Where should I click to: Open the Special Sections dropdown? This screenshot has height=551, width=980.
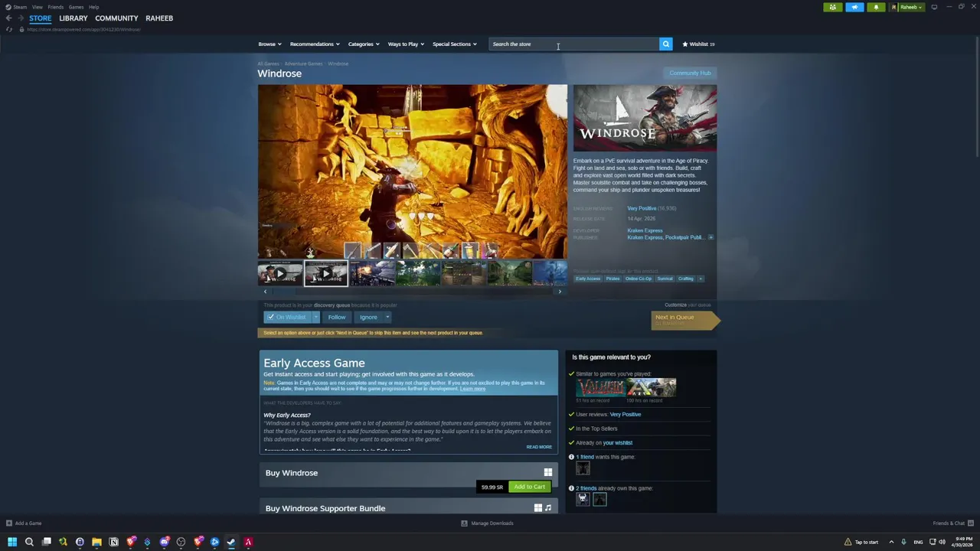click(x=455, y=44)
